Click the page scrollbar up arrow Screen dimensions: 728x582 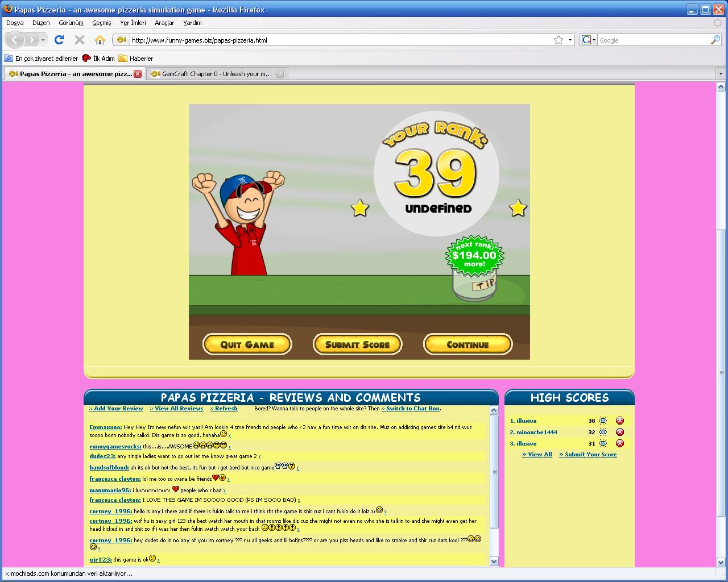[x=721, y=87]
